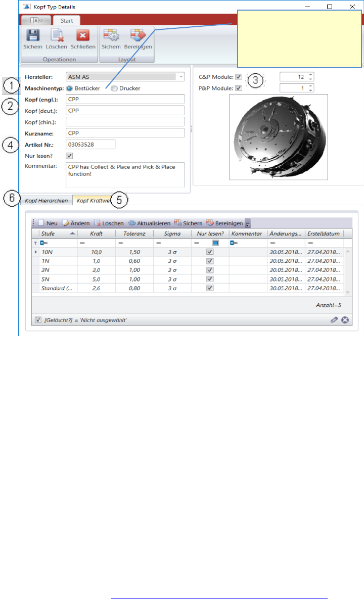Select the 3N row Stufe cell
The image size is (364, 599).
(58, 270)
